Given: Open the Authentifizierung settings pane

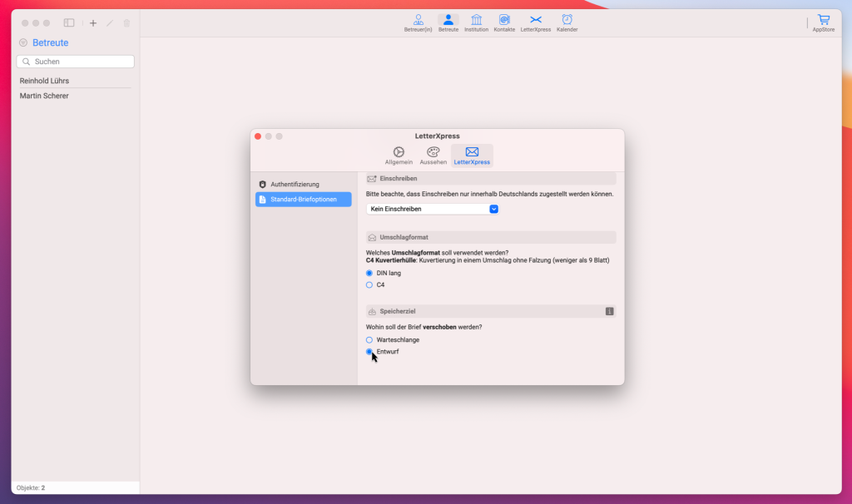Looking at the screenshot, I should tap(303, 184).
